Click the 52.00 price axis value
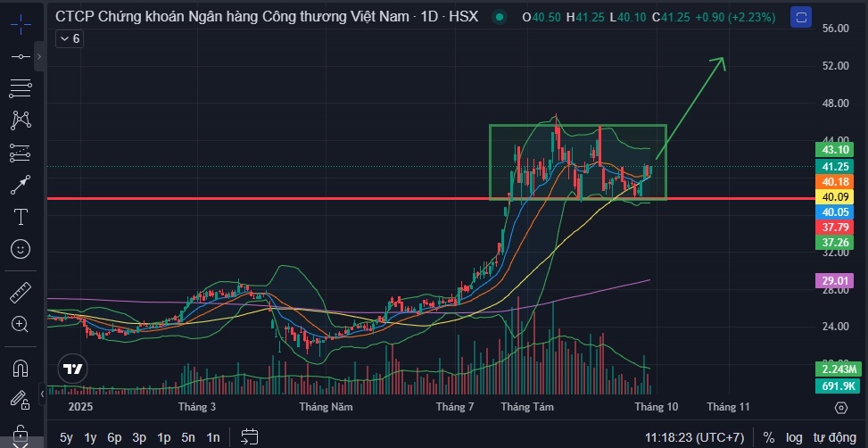Viewport: 868px width, 448px height. [834, 66]
